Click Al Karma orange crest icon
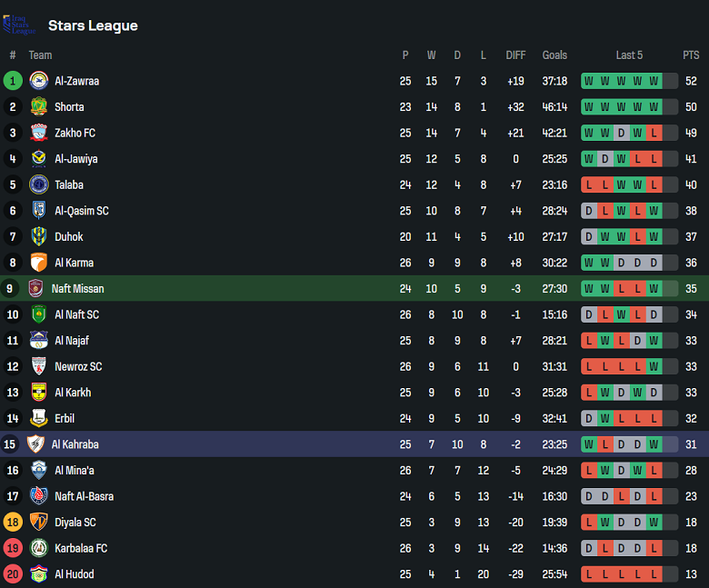Screen dimensions: 709x588 (38, 263)
